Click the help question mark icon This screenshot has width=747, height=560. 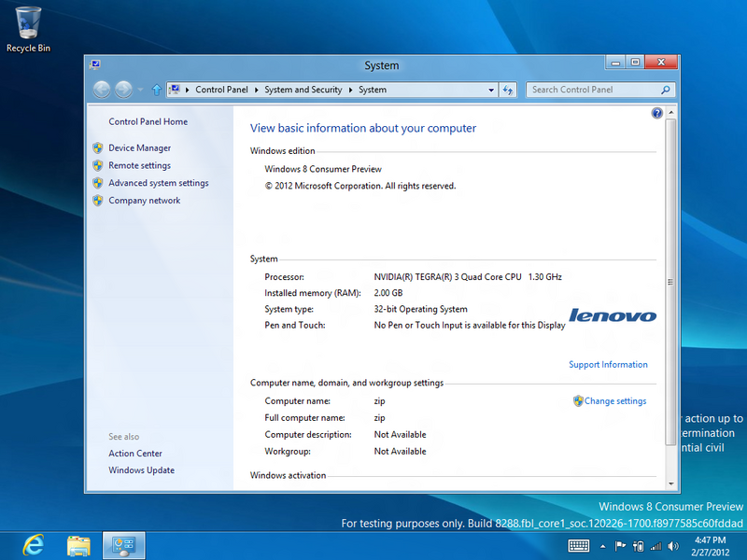(656, 113)
